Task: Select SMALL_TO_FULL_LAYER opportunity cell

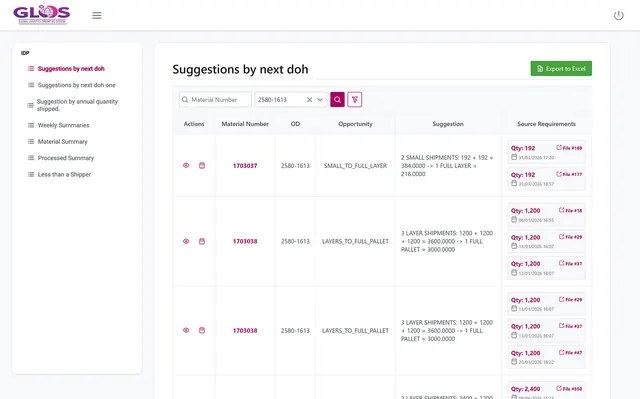Action: (355, 166)
